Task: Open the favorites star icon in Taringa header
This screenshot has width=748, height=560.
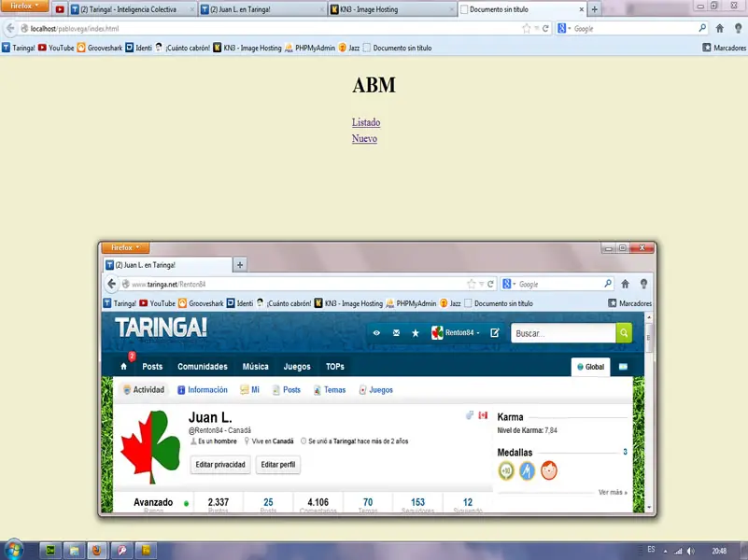Action: click(416, 332)
